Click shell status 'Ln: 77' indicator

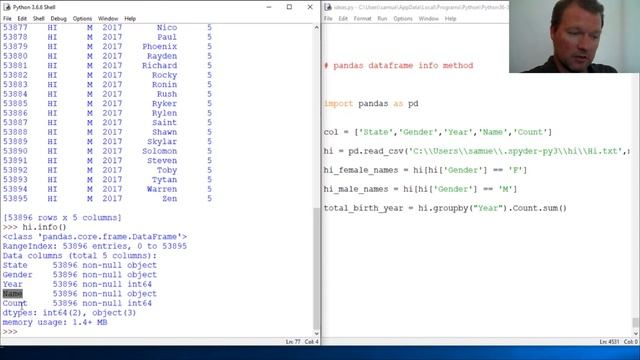(293, 342)
